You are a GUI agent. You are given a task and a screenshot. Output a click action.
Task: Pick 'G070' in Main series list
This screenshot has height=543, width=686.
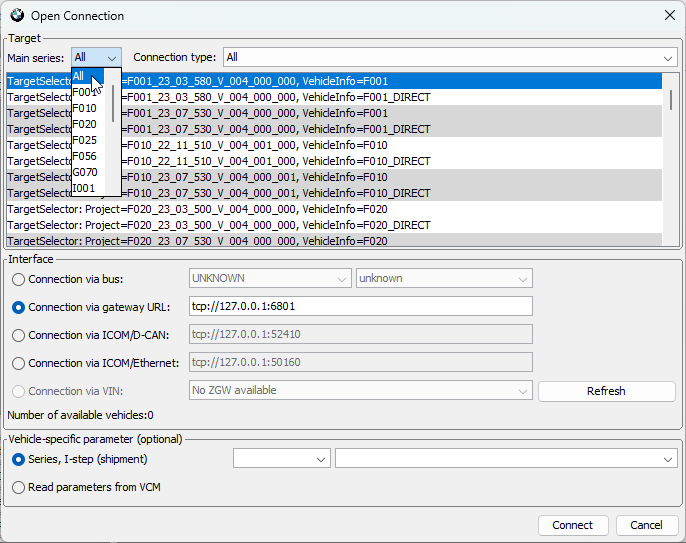[x=88, y=172]
